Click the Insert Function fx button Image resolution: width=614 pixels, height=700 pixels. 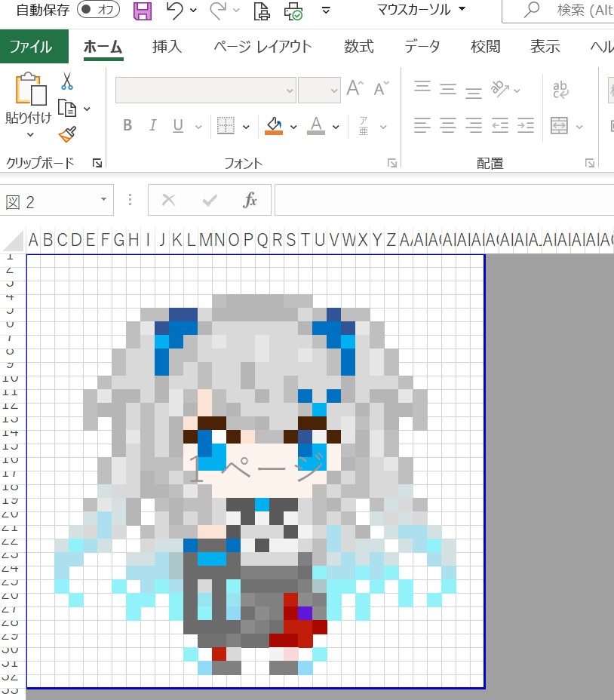(250, 200)
